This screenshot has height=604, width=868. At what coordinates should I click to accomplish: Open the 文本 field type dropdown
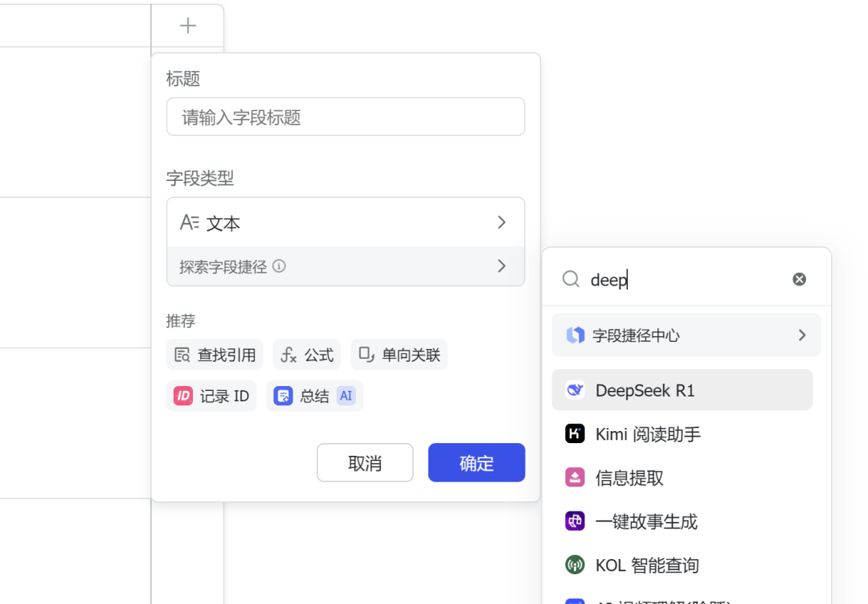coord(346,222)
